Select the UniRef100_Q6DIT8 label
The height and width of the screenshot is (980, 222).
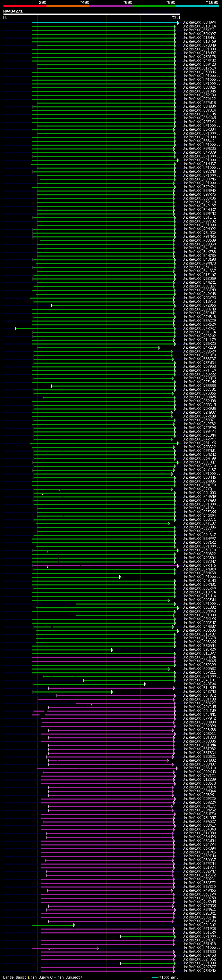coord(199,57)
